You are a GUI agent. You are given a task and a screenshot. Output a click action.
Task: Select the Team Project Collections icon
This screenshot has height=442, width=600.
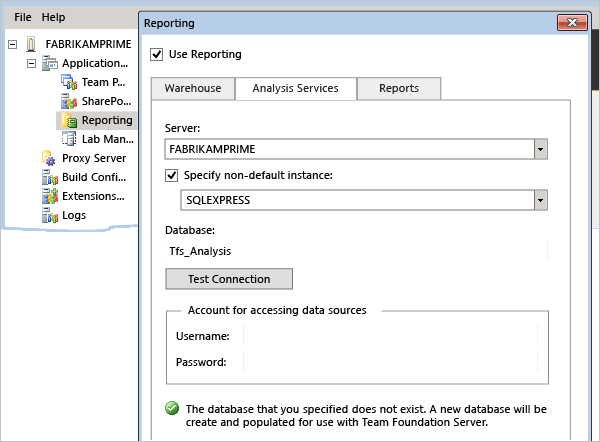[69, 83]
